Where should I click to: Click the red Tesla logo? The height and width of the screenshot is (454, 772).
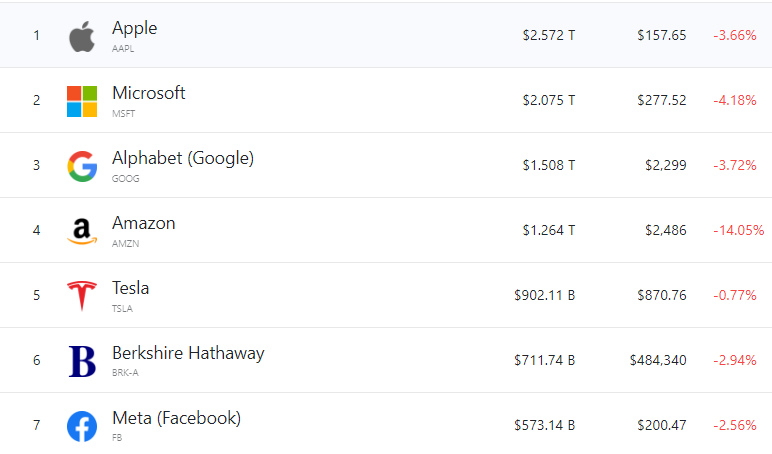pyautogui.click(x=82, y=296)
